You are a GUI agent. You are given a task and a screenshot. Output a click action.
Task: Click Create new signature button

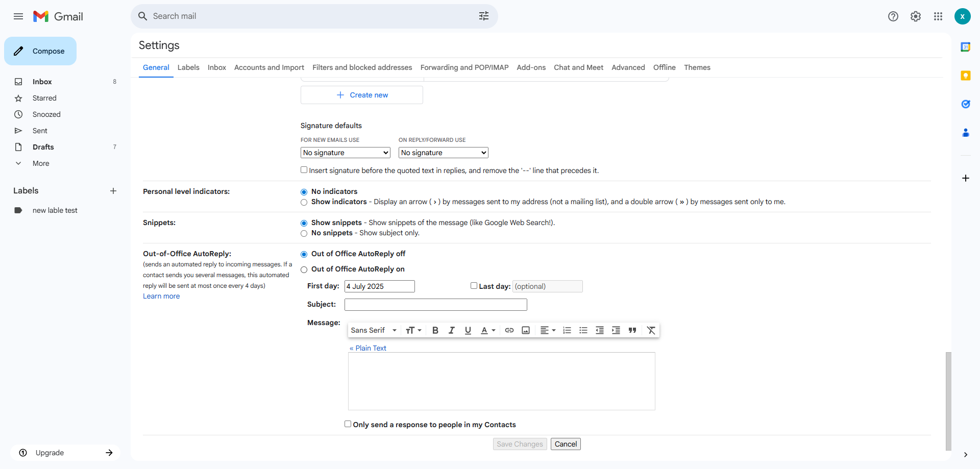(x=362, y=95)
